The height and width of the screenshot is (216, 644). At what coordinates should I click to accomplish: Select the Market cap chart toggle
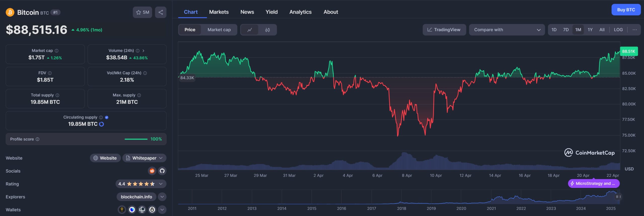click(x=219, y=30)
